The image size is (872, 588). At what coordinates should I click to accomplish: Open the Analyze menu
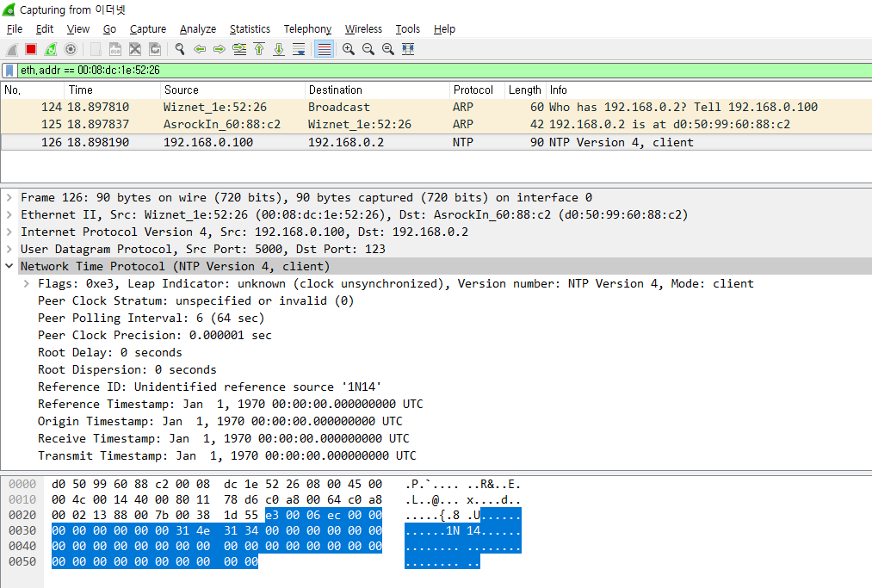(198, 29)
